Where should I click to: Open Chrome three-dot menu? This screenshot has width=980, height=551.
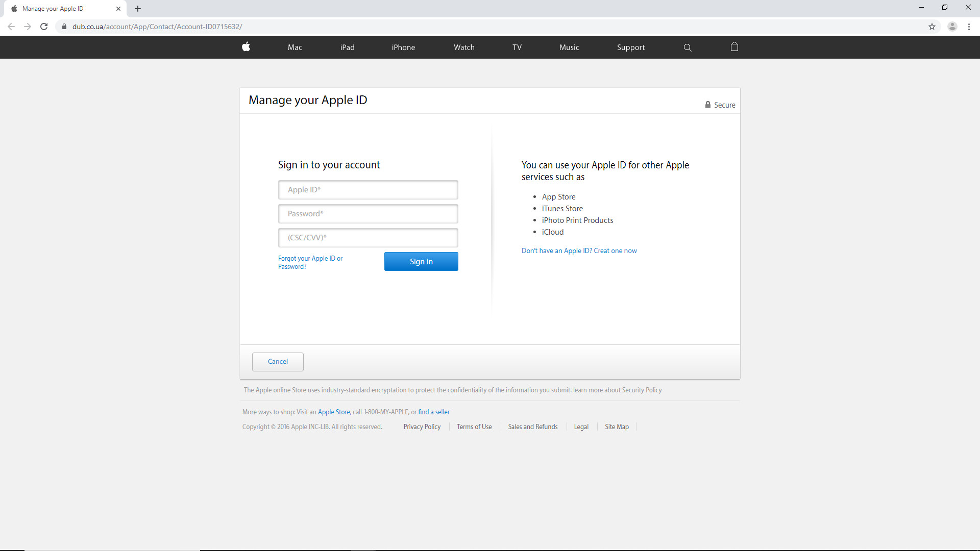[x=969, y=27]
